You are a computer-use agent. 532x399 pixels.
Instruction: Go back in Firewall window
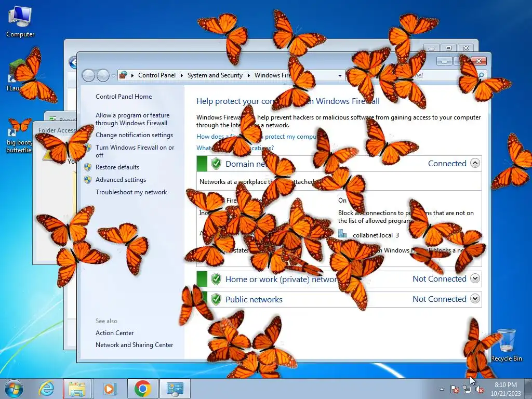coord(88,75)
